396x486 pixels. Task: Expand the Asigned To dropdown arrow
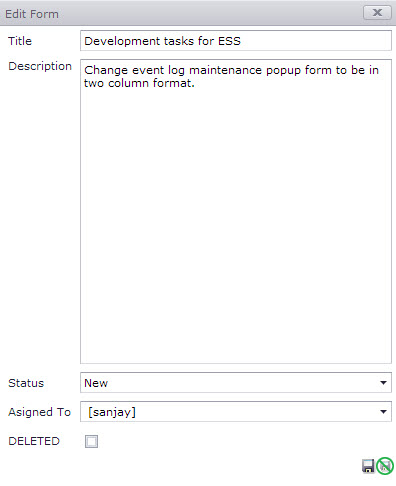click(x=383, y=412)
